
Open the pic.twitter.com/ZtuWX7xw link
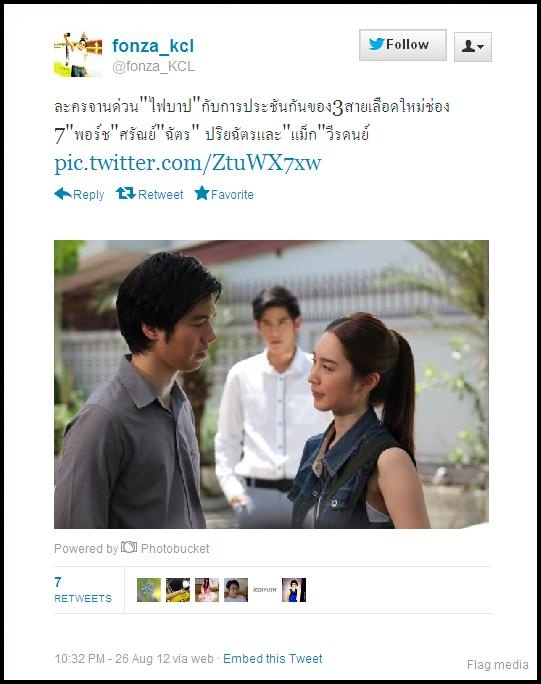pyautogui.click(x=188, y=163)
